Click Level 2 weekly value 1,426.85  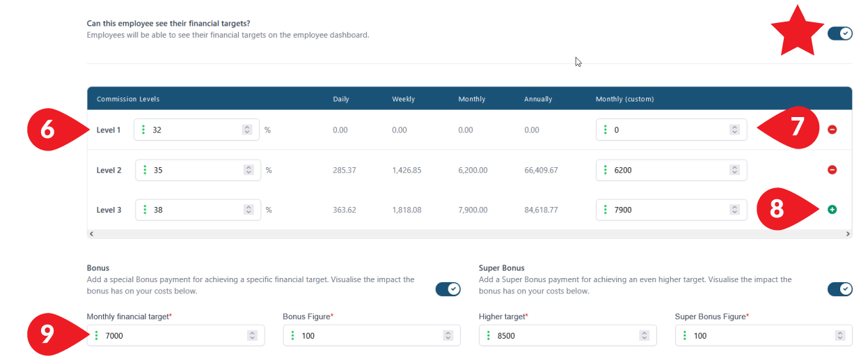[407, 170]
